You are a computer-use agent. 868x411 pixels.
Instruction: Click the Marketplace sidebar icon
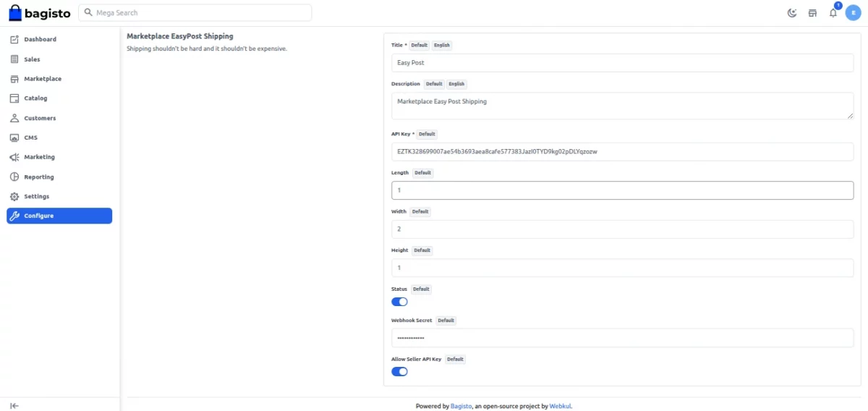coord(14,79)
